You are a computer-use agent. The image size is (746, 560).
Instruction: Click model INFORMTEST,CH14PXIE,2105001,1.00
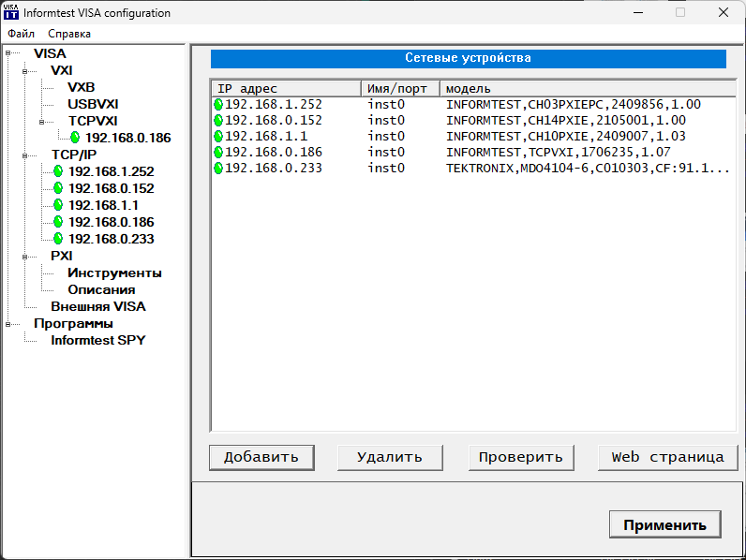(566, 120)
